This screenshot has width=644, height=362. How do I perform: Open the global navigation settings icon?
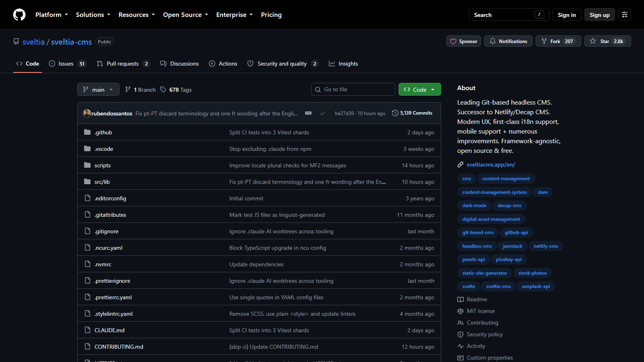625,14
